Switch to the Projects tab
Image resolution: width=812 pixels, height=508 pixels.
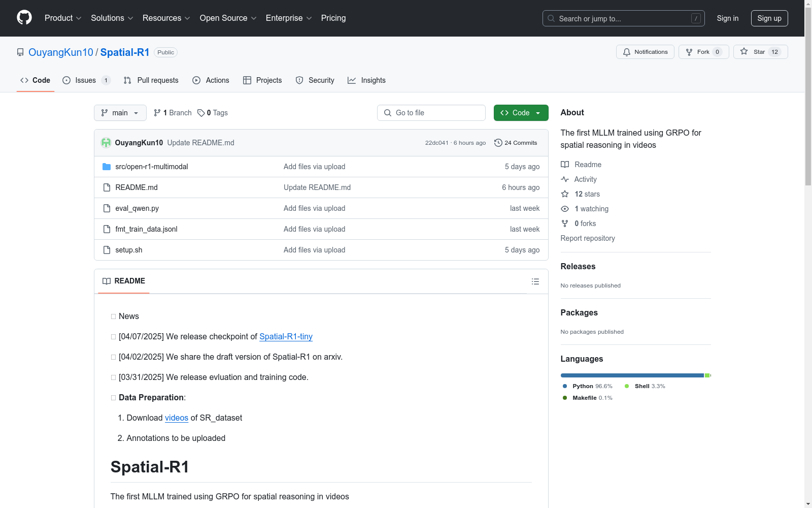[262, 80]
